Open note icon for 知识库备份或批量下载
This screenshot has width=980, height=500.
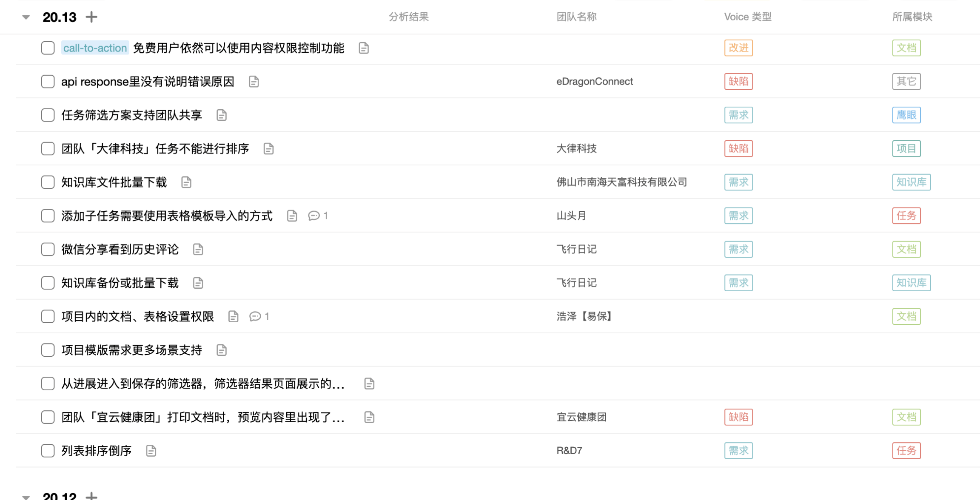point(198,283)
